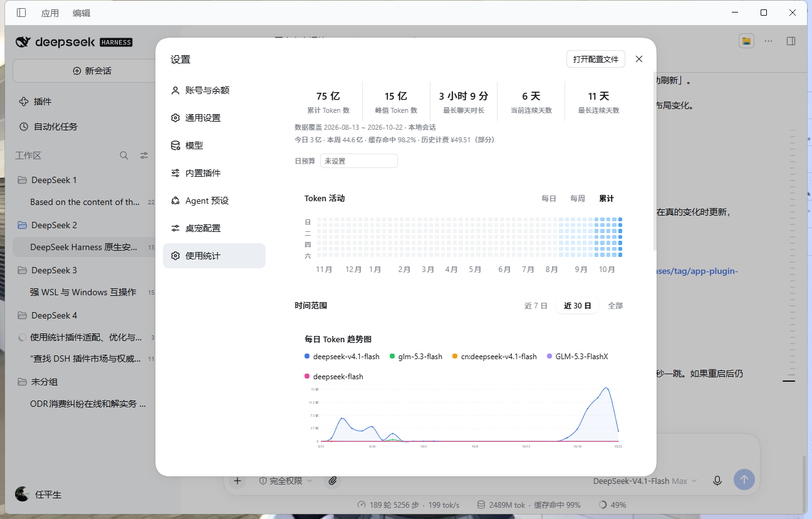Open chat 'Based on the content of th...'
Screen dimensions: 812x519
pos(85,202)
